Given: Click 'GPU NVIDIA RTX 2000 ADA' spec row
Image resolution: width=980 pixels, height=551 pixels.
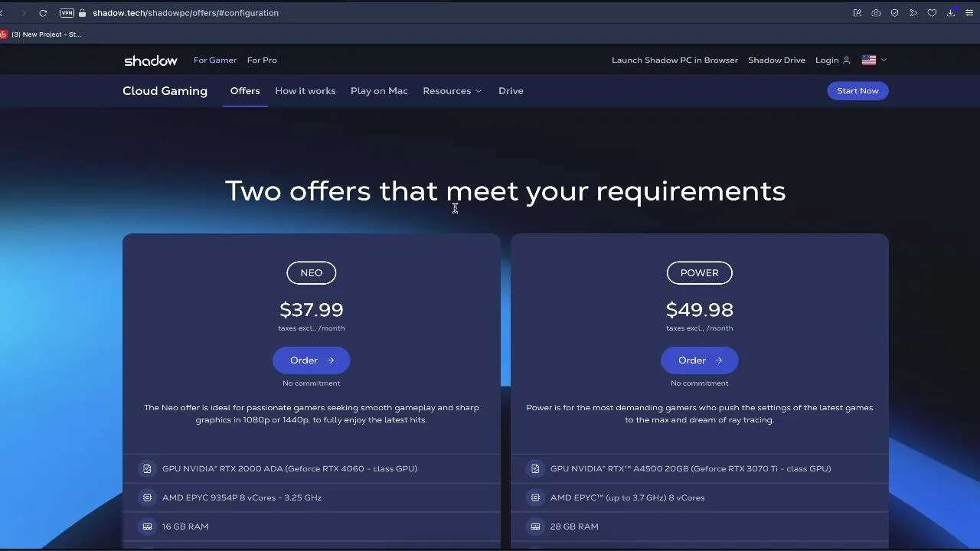Looking at the screenshot, I should pyautogui.click(x=311, y=468).
